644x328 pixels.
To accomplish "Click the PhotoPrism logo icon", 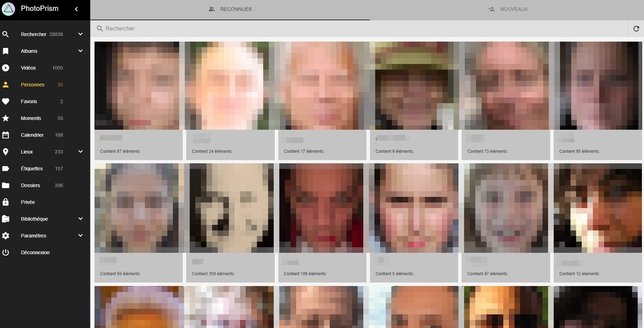I will pyautogui.click(x=8, y=9).
